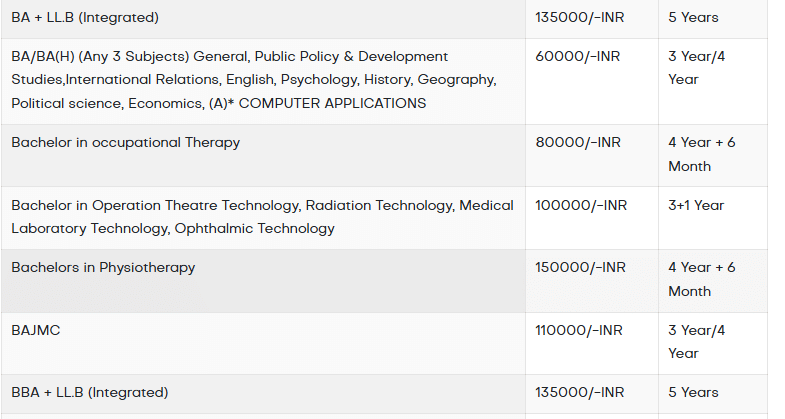The height and width of the screenshot is (419, 785).
Task: Click the BA/BA(H) 3 Year/4 Year duration
Action: pos(696,68)
